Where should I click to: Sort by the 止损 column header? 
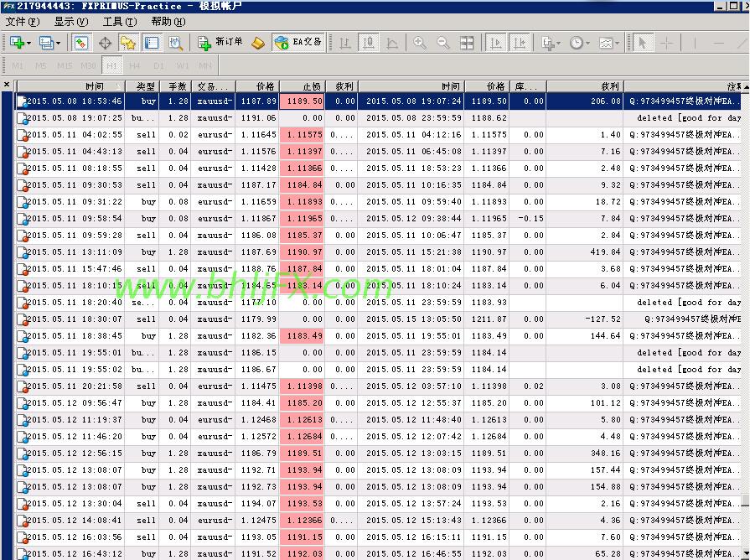pyautogui.click(x=303, y=86)
